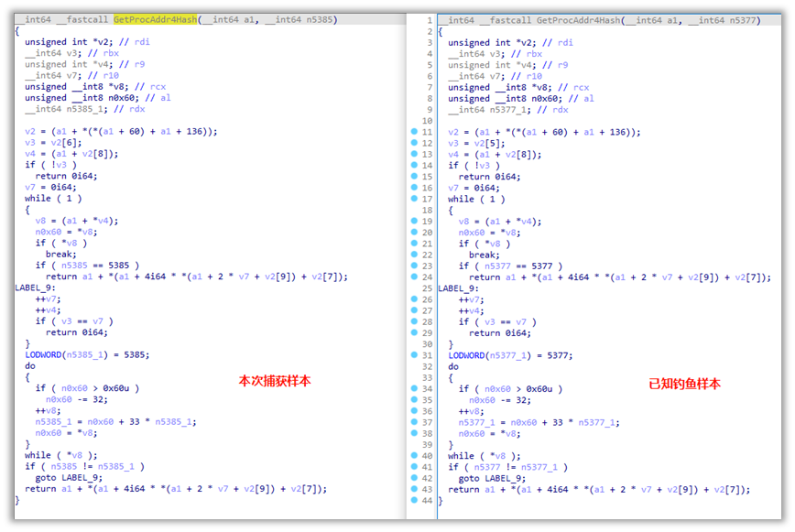
Task: Toggle the breakpoint dot at line 37
Action: pos(414,422)
